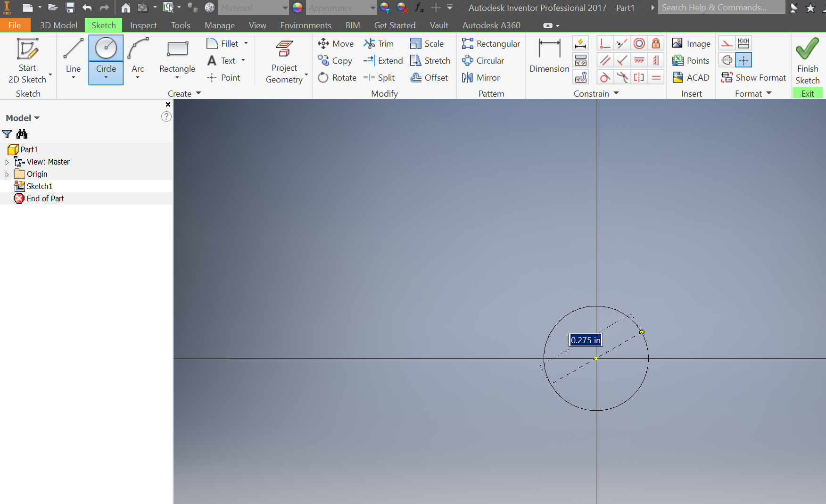Image resolution: width=826 pixels, height=504 pixels.
Task: Apply the Vertical constraint
Action: coord(656,60)
